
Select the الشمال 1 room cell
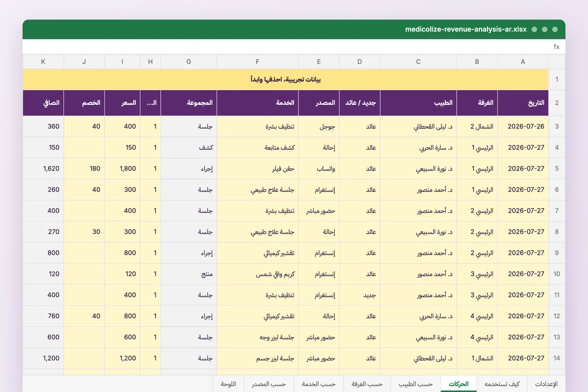(477, 358)
